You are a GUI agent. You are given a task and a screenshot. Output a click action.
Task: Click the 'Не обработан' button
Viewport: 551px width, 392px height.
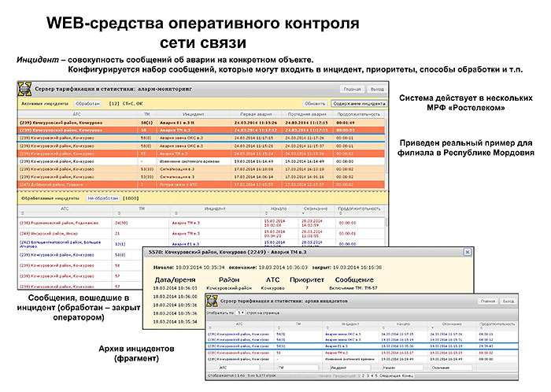(x=103, y=198)
